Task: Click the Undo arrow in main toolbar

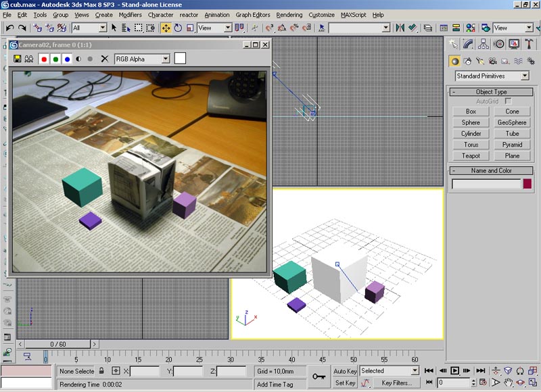Action: point(9,28)
